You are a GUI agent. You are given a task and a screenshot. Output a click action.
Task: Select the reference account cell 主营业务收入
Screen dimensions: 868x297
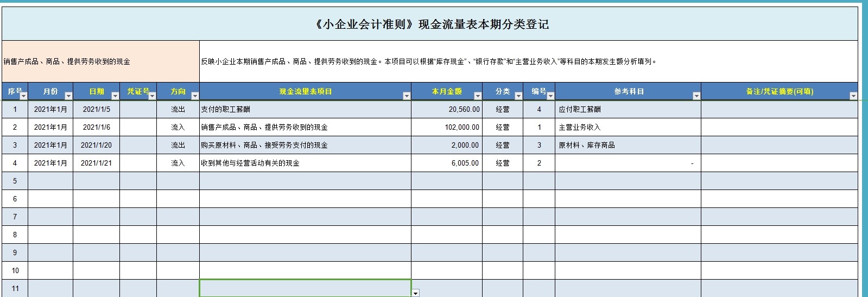coord(628,127)
